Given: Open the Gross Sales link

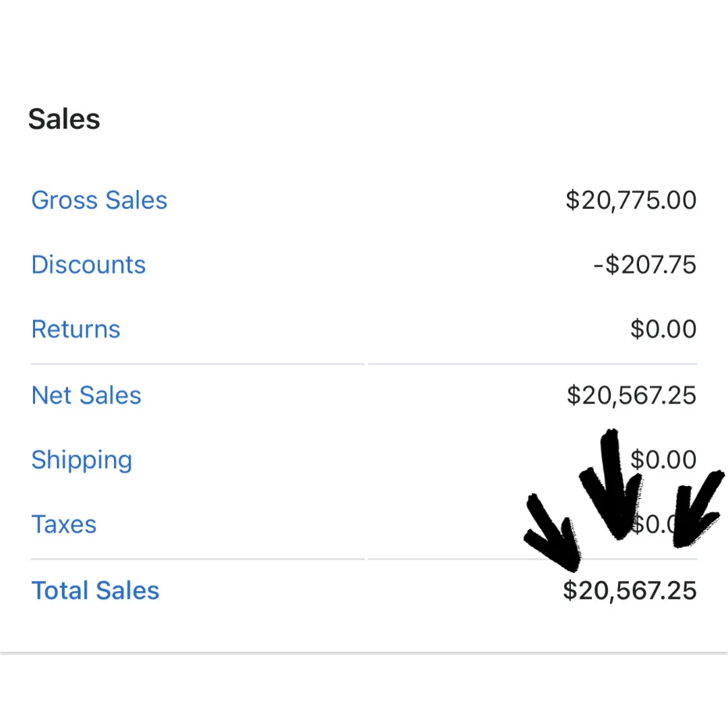Looking at the screenshot, I should (x=99, y=200).
